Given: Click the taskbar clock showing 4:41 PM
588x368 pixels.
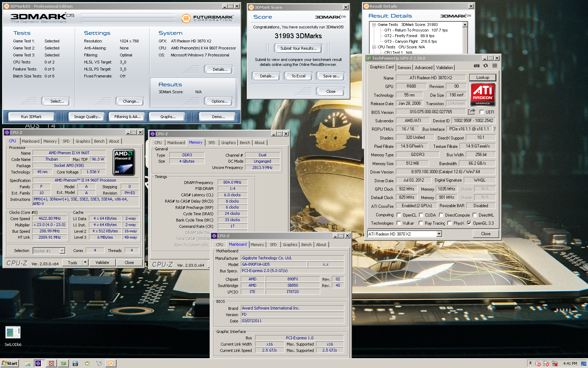Looking at the screenshot, I should 570,363.
